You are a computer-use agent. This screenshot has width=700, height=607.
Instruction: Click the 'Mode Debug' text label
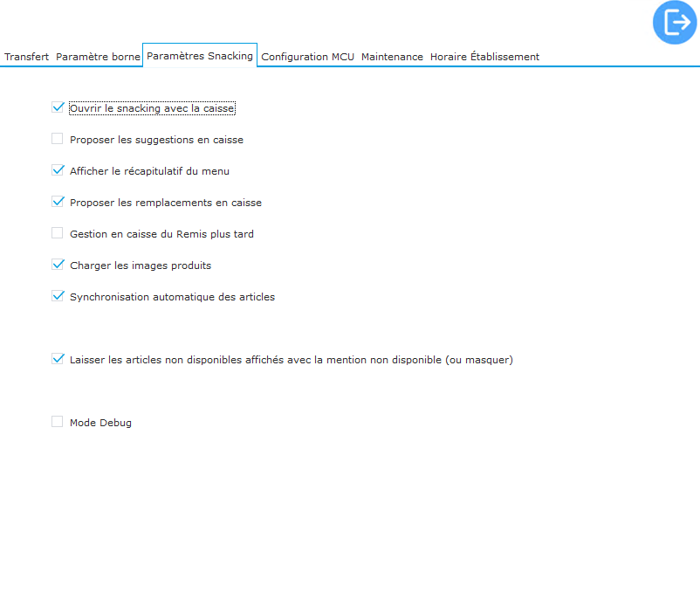pyautogui.click(x=100, y=423)
